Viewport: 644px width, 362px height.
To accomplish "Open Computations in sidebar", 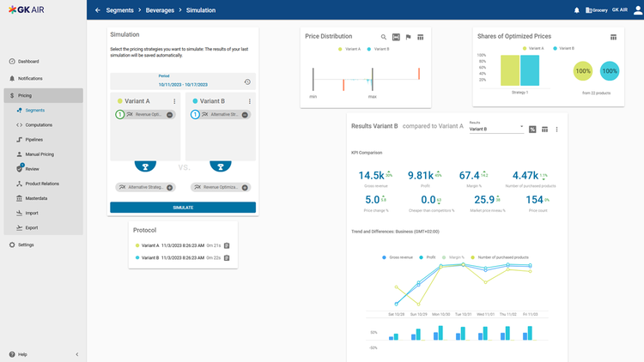I will [x=44, y=125].
